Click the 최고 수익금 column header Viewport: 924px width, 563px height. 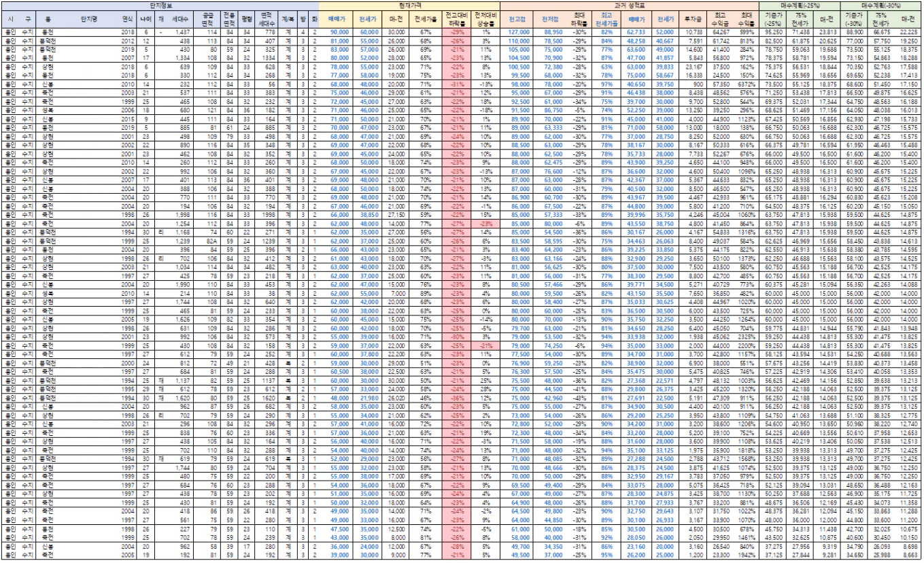[721, 19]
